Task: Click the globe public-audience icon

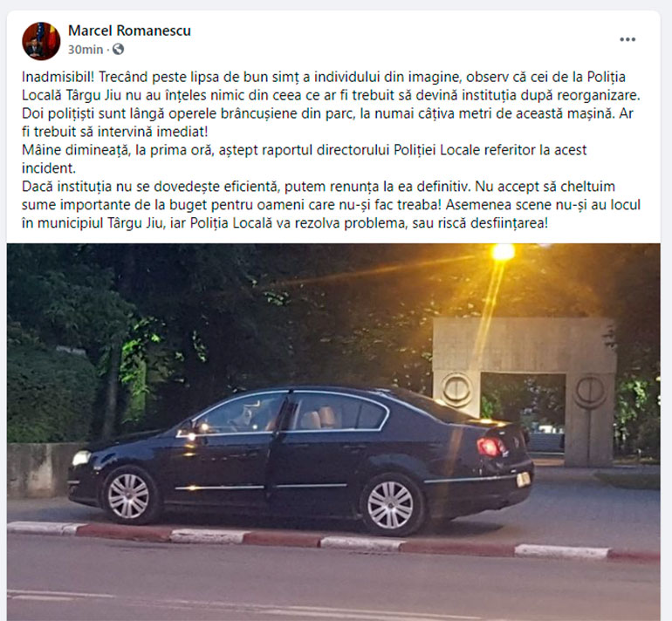Action: point(118,50)
